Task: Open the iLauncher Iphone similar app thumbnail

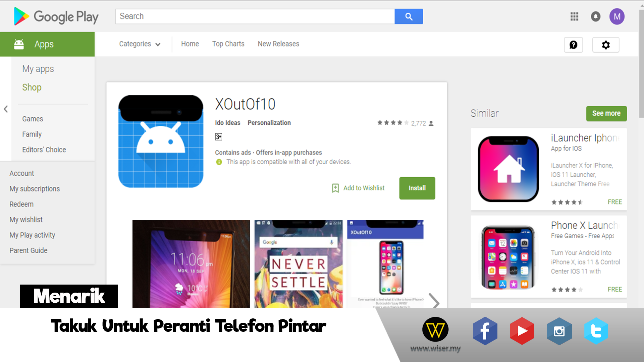Action: point(508,169)
